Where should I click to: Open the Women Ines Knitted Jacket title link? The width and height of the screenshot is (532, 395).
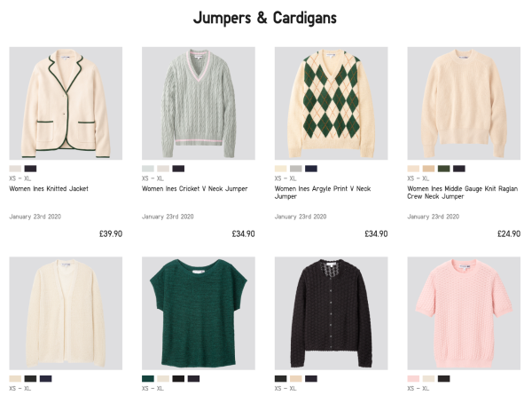(49, 188)
